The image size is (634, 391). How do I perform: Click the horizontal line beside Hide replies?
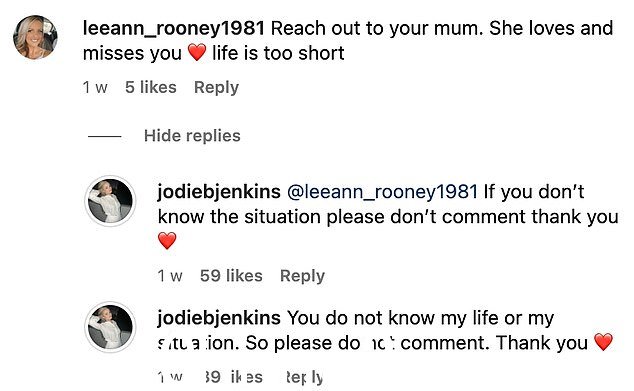(x=105, y=137)
